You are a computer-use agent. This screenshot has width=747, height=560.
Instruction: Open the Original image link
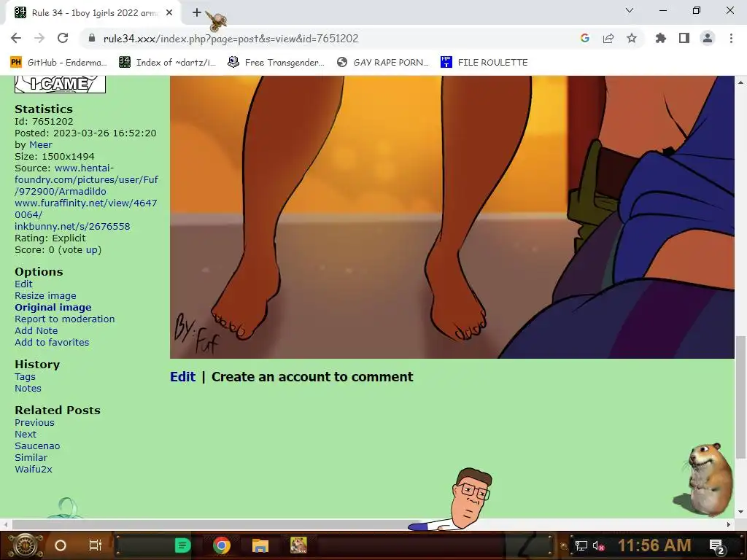tap(53, 308)
